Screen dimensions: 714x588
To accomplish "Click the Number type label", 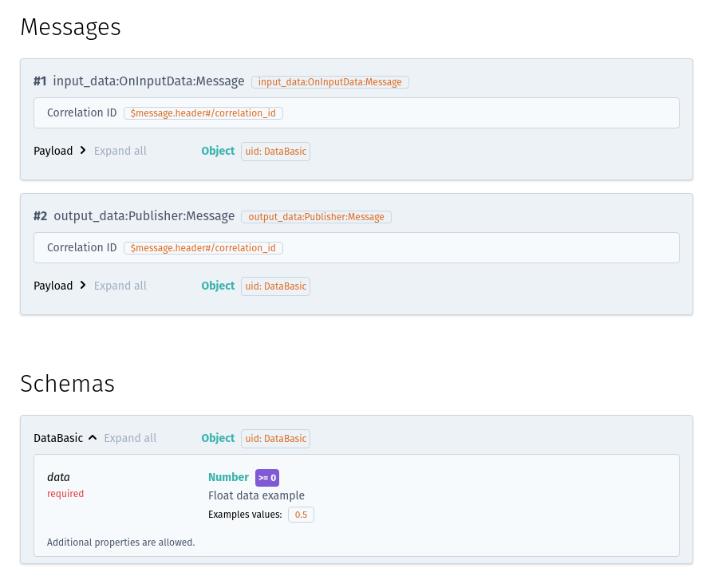I will pyautogui.click(x=228, y=477).
